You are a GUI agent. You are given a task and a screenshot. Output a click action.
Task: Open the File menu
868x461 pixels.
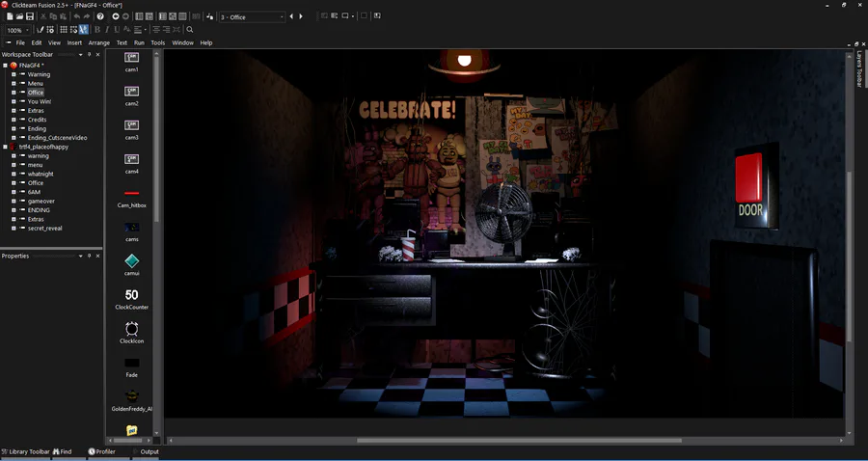click(x=20, y=42)
